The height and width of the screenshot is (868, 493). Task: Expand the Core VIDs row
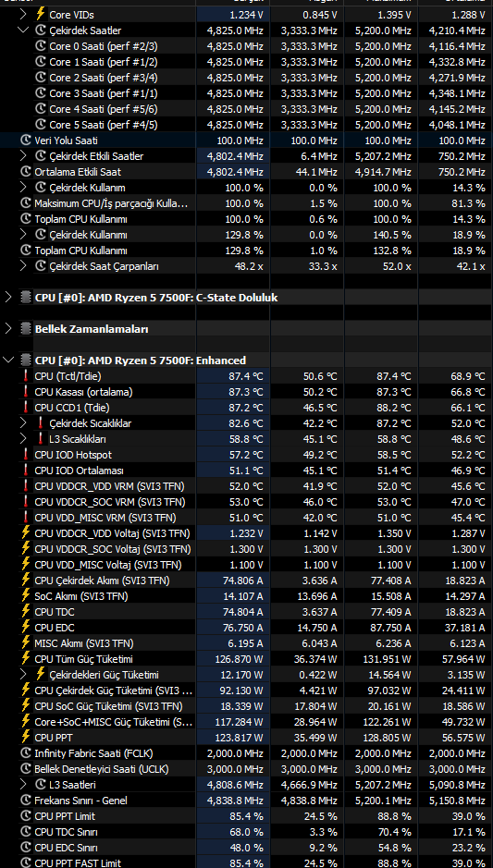[23, 14]
